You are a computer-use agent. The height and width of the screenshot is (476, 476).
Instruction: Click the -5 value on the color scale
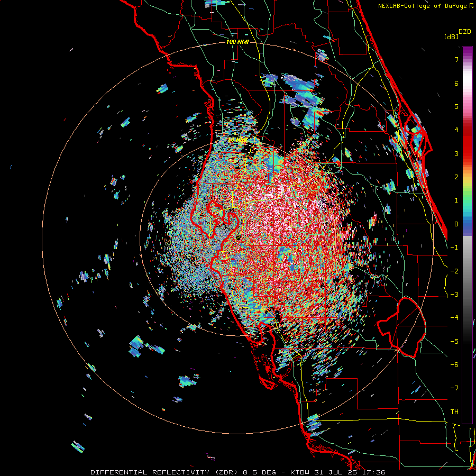(x=454, y=342)
